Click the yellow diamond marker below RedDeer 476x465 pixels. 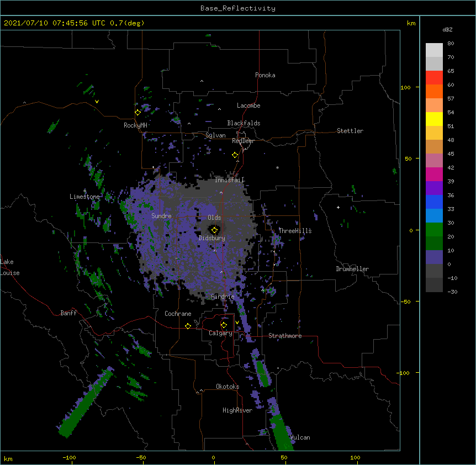235,155
